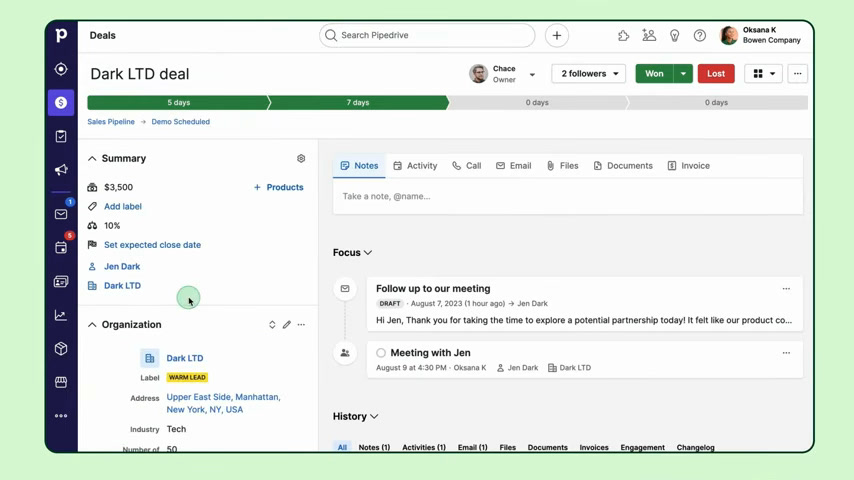The image size is (854, 480).
Task: Open Summary settings gear icon
Action: 301,159
